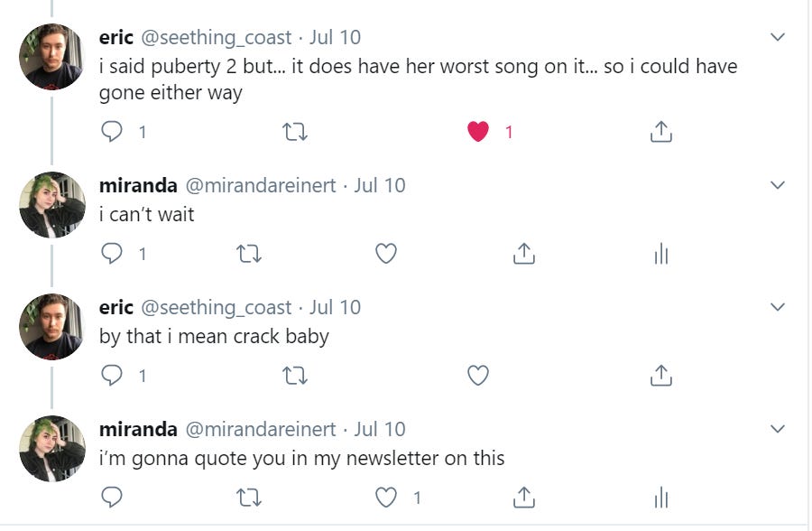
Task: Retweet eric's puberty 2 tweet
Action: pos(295,132)
